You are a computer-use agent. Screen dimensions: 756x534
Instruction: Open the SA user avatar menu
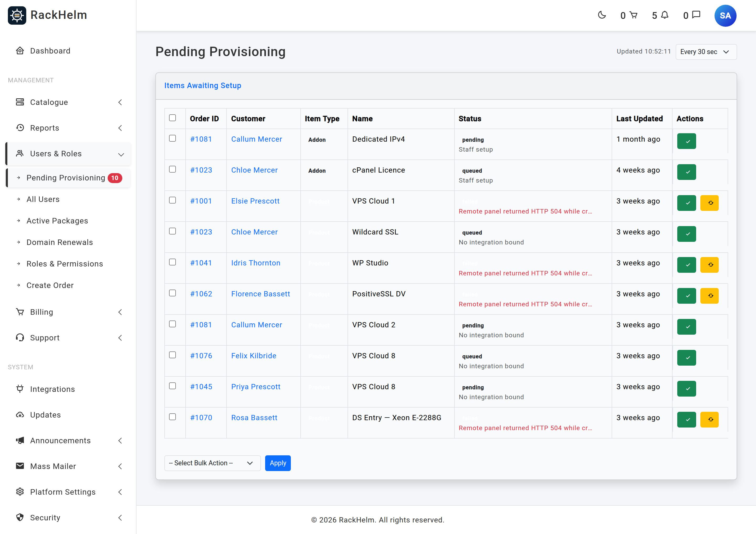click(x=725, y=15)
